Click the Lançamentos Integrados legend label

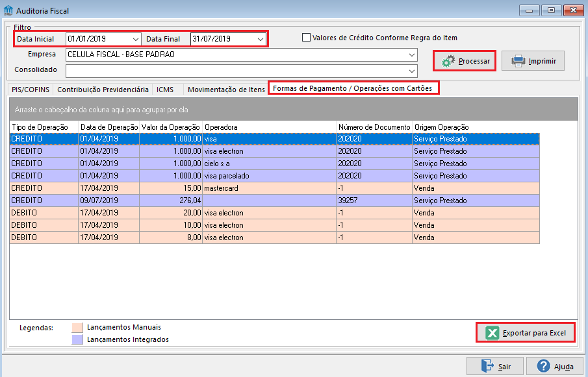(128, 339)
